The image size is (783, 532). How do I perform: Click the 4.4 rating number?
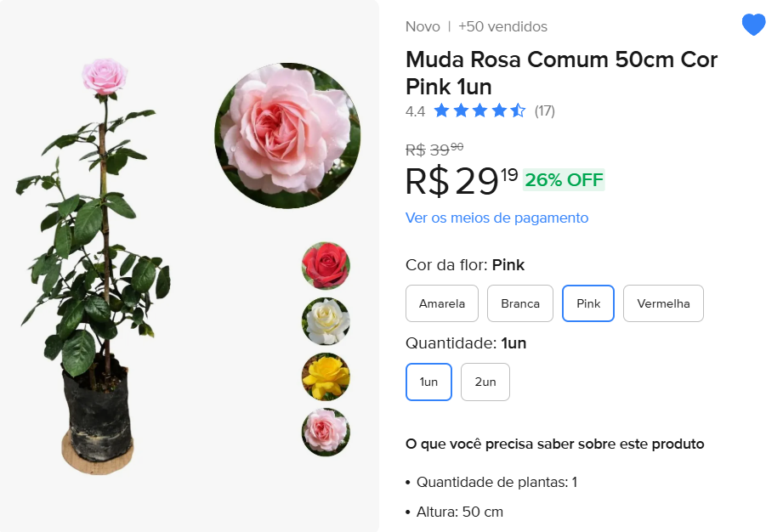click(415, 110)
